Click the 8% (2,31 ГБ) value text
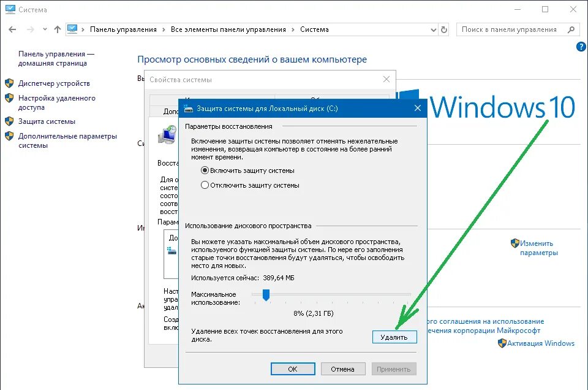 point(314,313)
